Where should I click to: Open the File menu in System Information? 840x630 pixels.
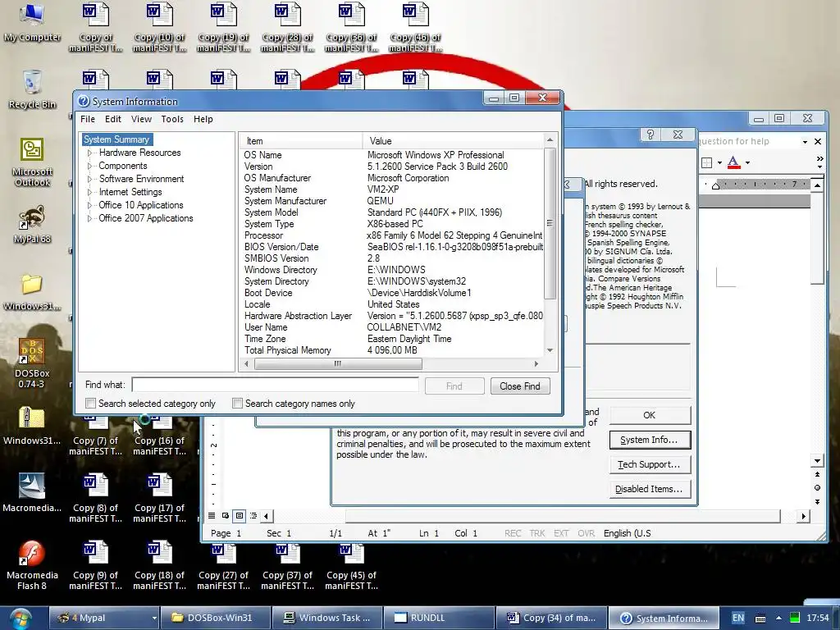(87, 119)
